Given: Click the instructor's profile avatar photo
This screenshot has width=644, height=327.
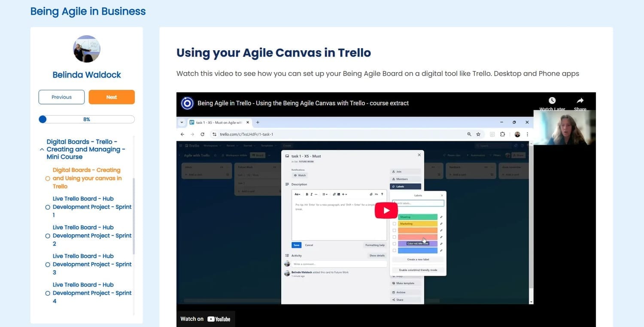Looking at the screenshot, I should click(87, 49).
